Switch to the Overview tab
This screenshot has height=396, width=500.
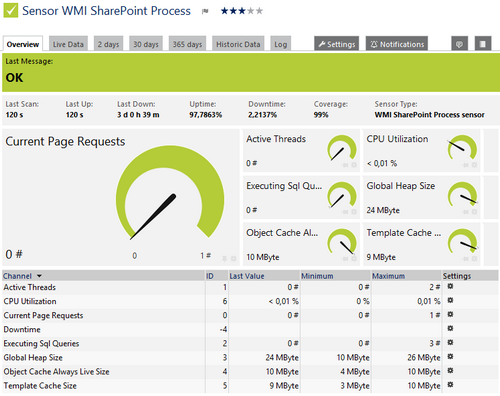pos(23,44)
